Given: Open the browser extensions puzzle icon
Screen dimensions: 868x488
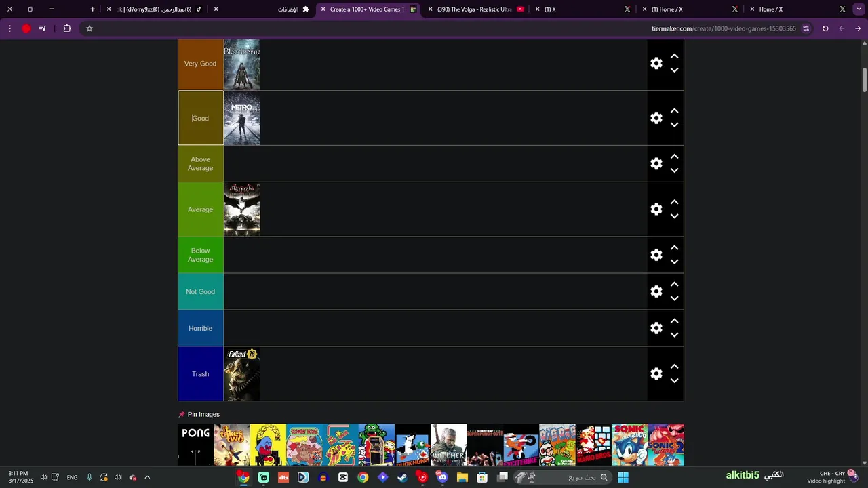Looking at the screenshot, I should tap(67, 28).
